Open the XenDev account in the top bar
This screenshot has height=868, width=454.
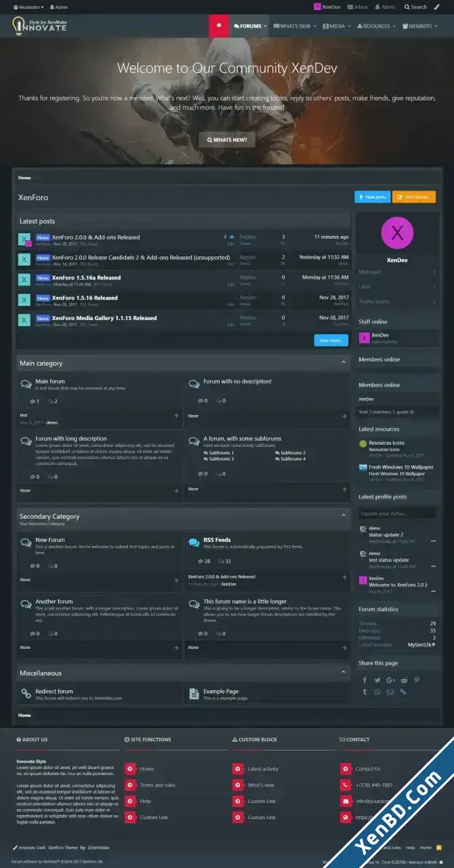click(x=327, y=7)
